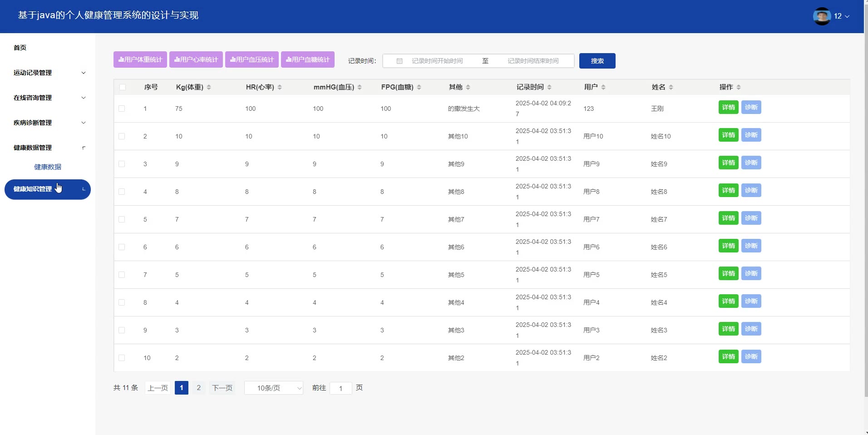Sort by the record time column arrows
Screen dimensions: 868x435
[x=549, y=87]
